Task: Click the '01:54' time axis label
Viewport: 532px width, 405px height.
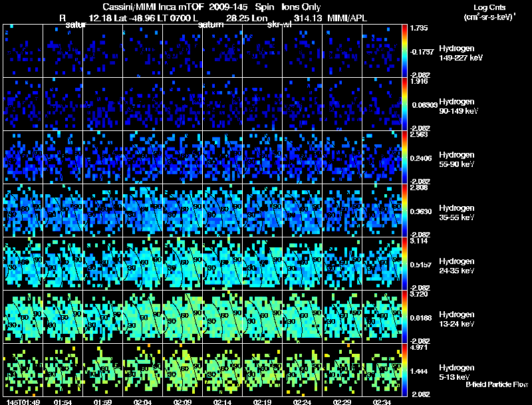Action: click(x=63, y=402)
